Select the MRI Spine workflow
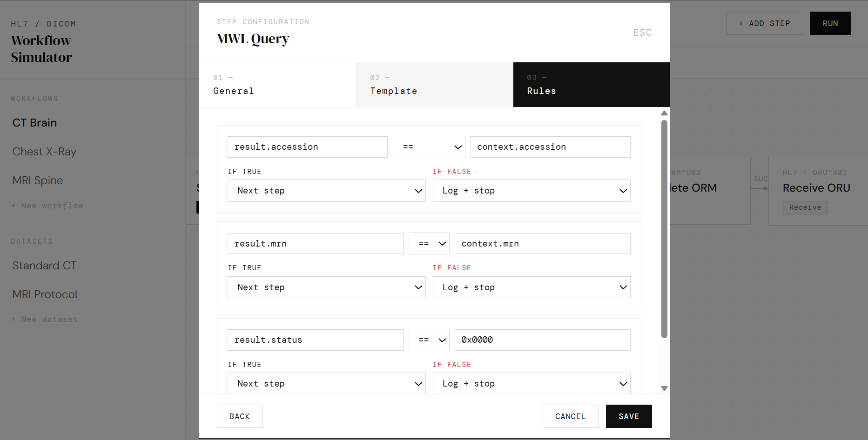Viewport: 868px width, 440px height. [37, 180]
